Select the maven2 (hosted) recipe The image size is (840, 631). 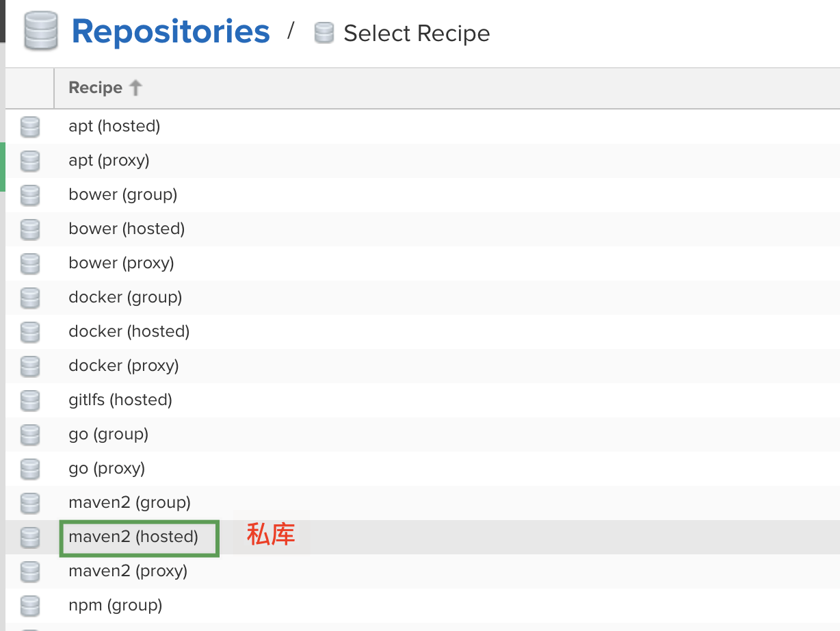click(133, 537)
